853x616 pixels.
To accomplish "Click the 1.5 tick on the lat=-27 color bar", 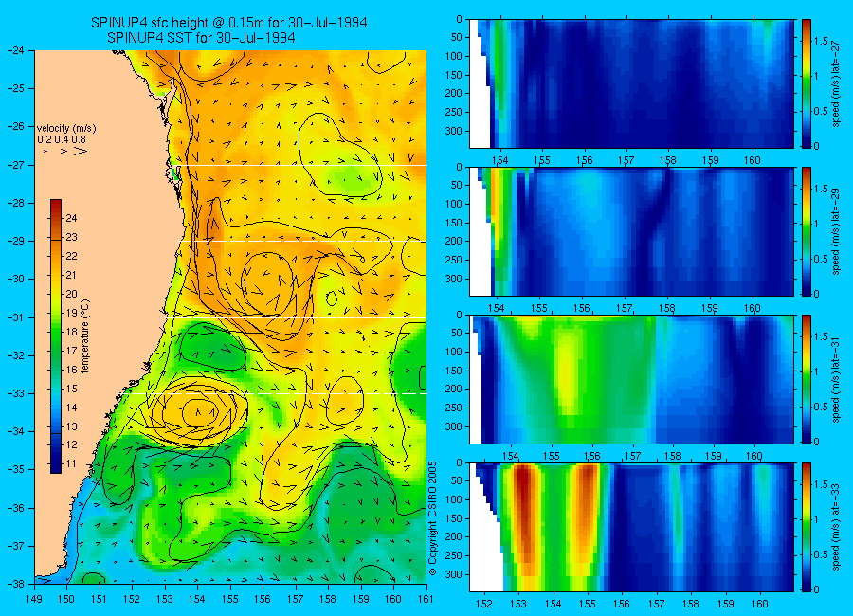I will click(821, 42).
